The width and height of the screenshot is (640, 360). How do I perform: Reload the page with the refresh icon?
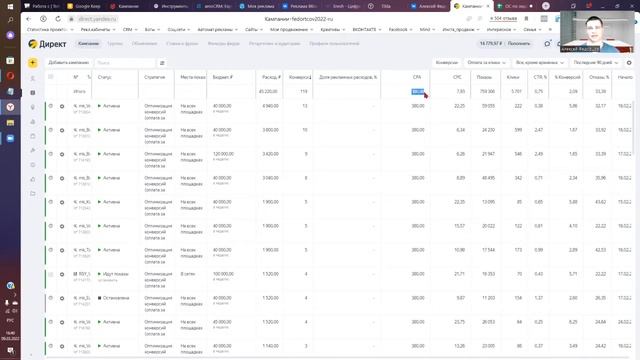(58, 19)
